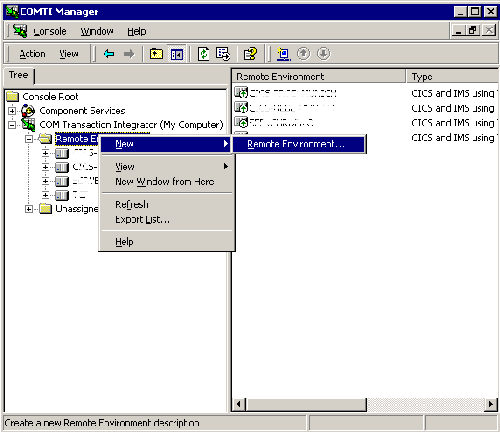The height and width of the screenshot is (432, 500).
Task: Expand the Component Services node
Action: pyautogui.click(x=12, y=111)
